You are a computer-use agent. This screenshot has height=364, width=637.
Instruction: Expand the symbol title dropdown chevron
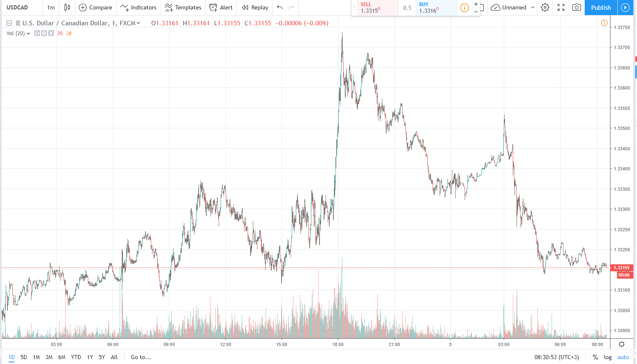[139, 23]
